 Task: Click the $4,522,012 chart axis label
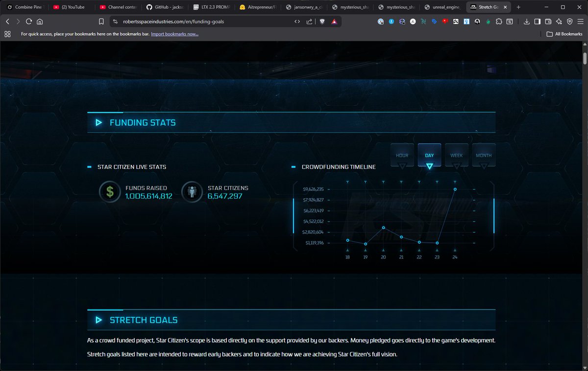(x=314, y=221)
